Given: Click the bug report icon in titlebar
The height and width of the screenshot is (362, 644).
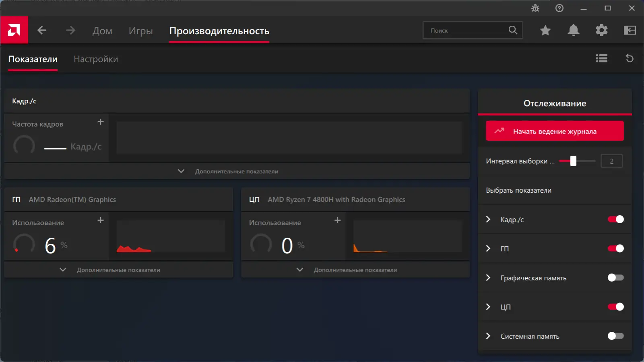Looking at the screenshot, I should [535, 8].
